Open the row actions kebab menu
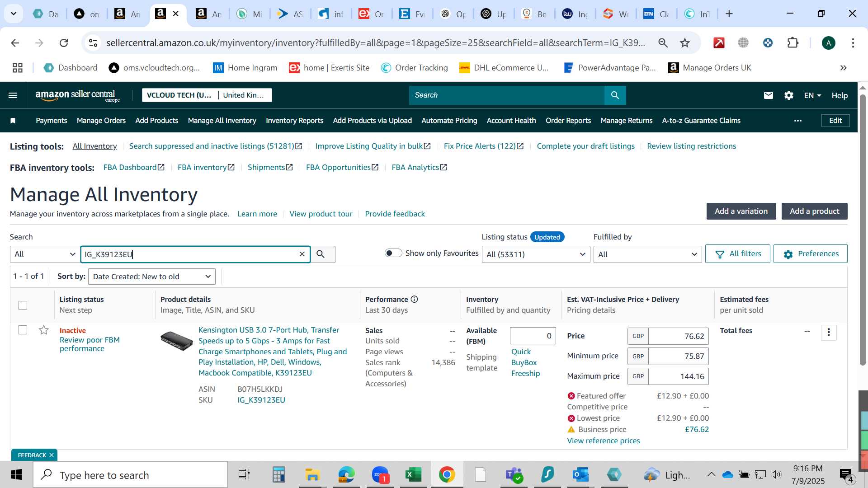This screenshot has height=488, width=868. pyautogui.click(x=829, y=333)
